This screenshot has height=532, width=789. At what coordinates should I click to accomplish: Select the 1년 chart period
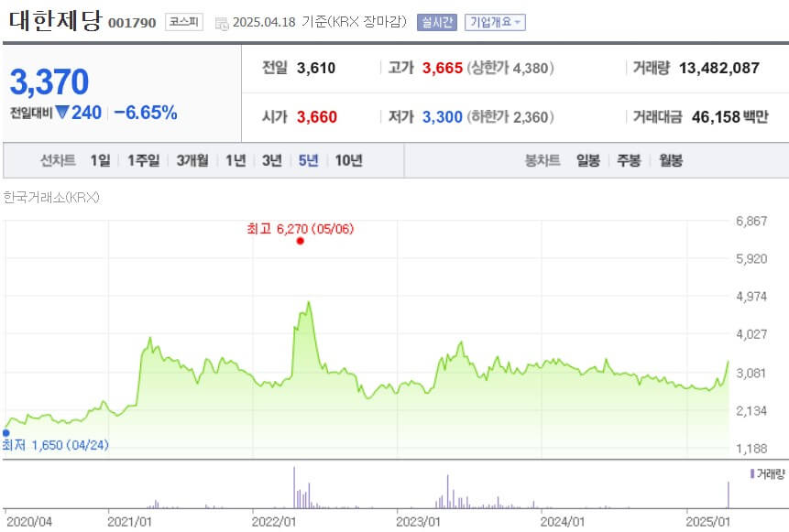point(234,159)
